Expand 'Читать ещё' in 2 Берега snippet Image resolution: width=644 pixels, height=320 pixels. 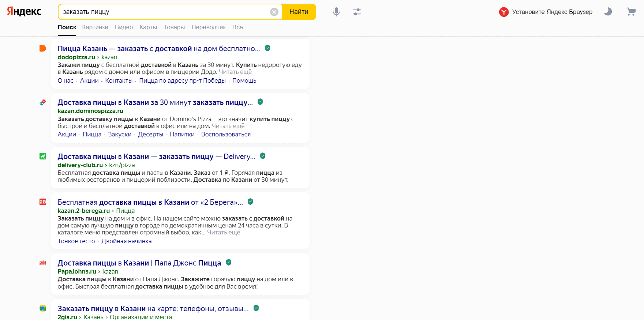(x=224, y=232)
